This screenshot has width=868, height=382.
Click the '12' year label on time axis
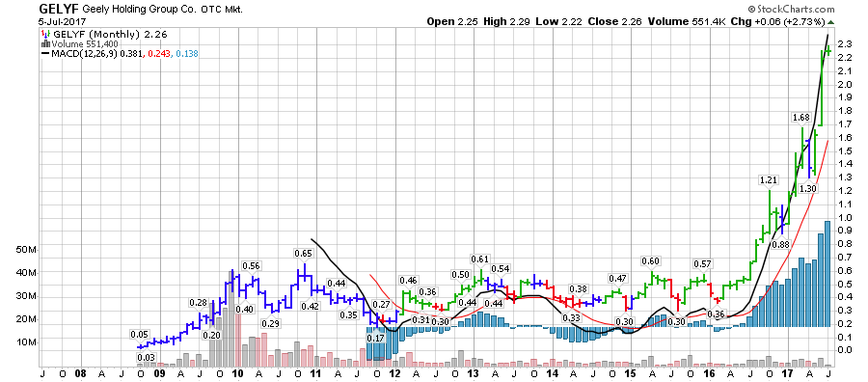click(x=394, y=374)
